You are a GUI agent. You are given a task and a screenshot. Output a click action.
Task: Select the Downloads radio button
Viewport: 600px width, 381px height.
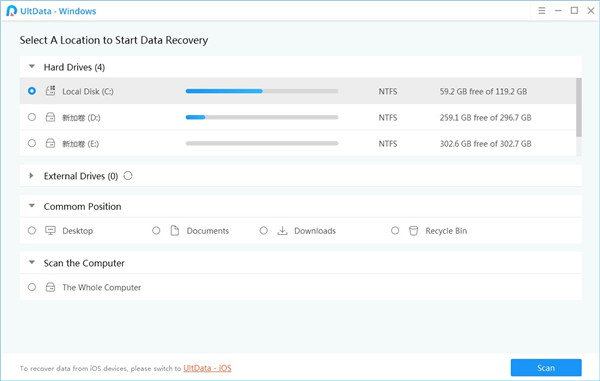pos(264,230)
